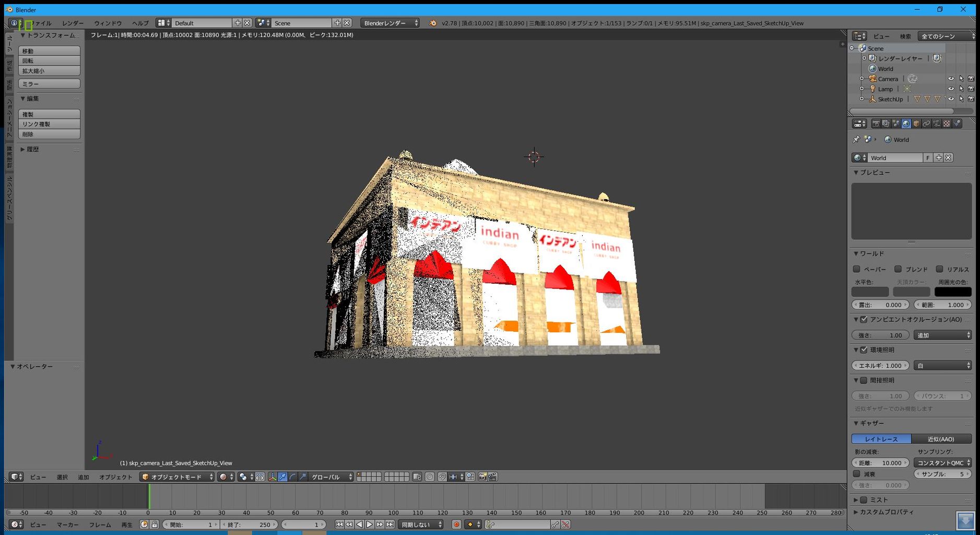Toggle SketchUp visibility eye in outliner

pos(951,99)
